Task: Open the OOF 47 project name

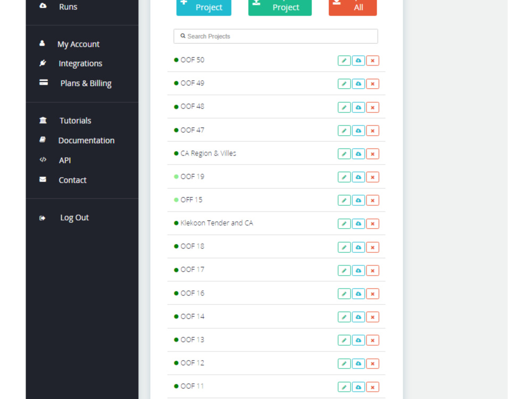Action: (193, 130)
